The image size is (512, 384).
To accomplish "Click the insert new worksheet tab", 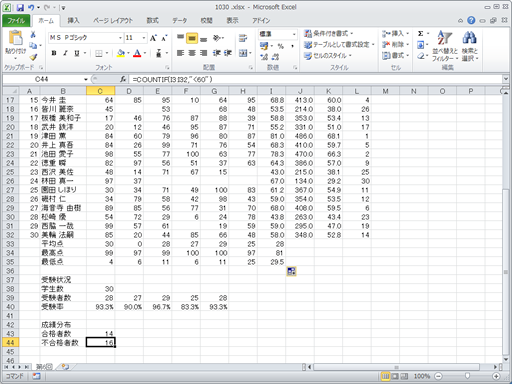I will [x=65, y=367].
